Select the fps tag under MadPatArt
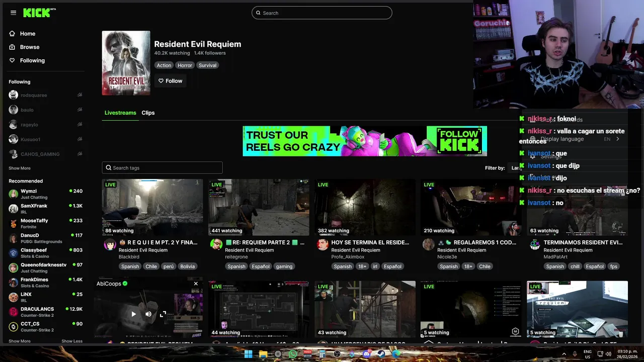644x362 pixels. [x=613, y=266]
